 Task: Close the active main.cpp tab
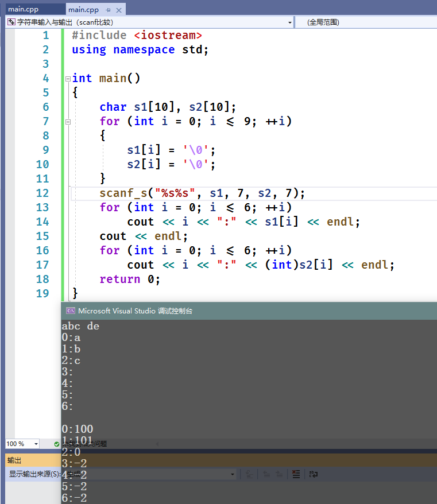[x=119, y=10]
